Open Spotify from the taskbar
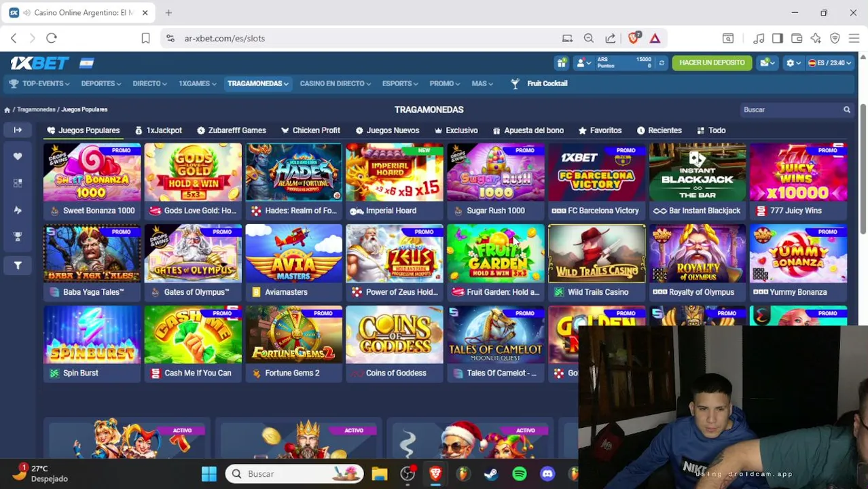868x489 pixels. [520, 473]
